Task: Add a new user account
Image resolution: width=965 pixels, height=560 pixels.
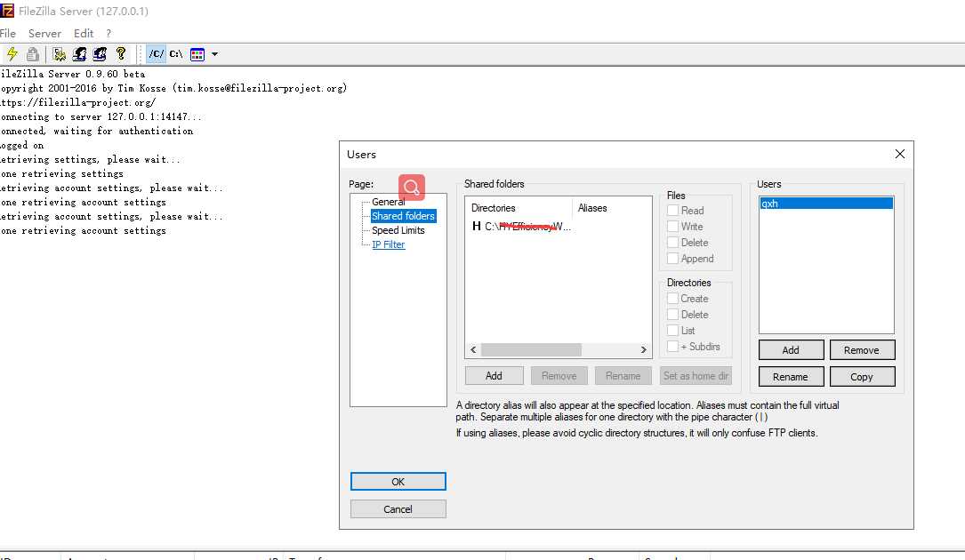Action: [x=791, y=350]
